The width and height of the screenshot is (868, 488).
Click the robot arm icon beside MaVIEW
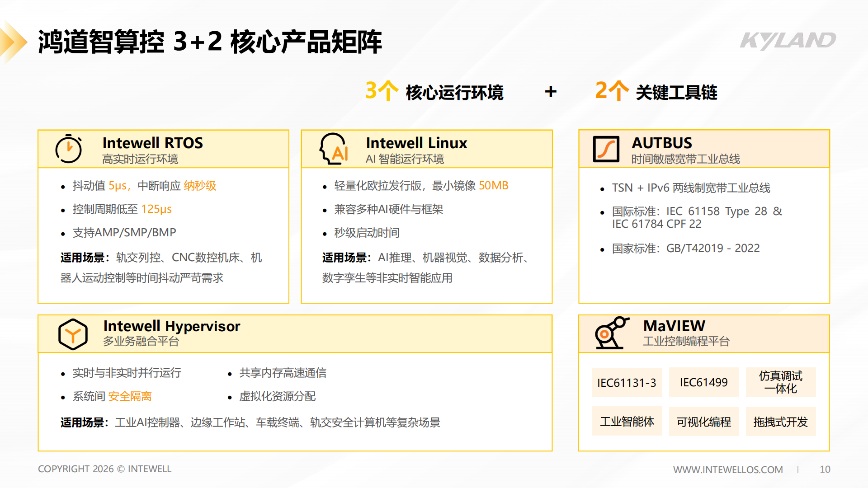pos(612,333)
